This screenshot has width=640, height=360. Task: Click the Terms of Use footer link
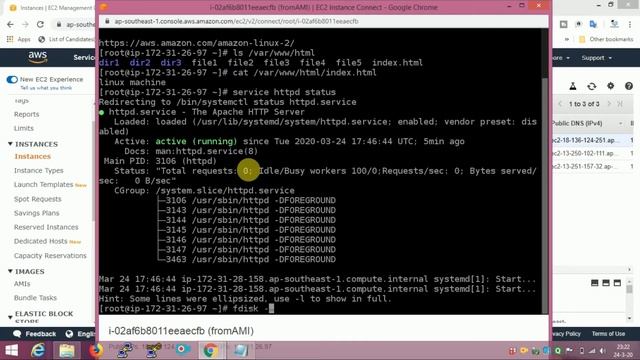tap(608, 333)
